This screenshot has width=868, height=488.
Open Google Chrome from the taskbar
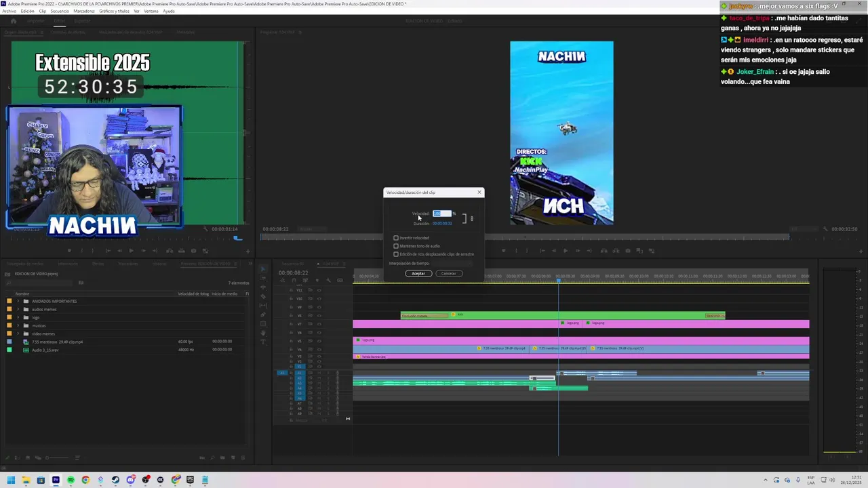point(85,480)
